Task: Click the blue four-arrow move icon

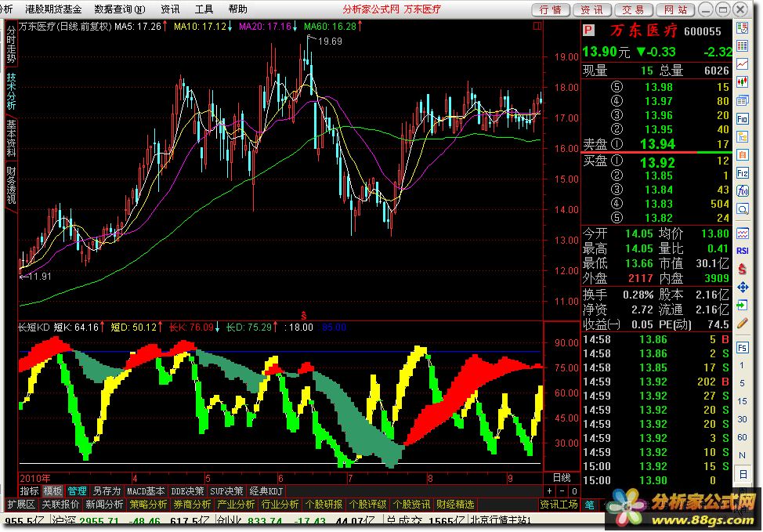Action: click(742, 288)
